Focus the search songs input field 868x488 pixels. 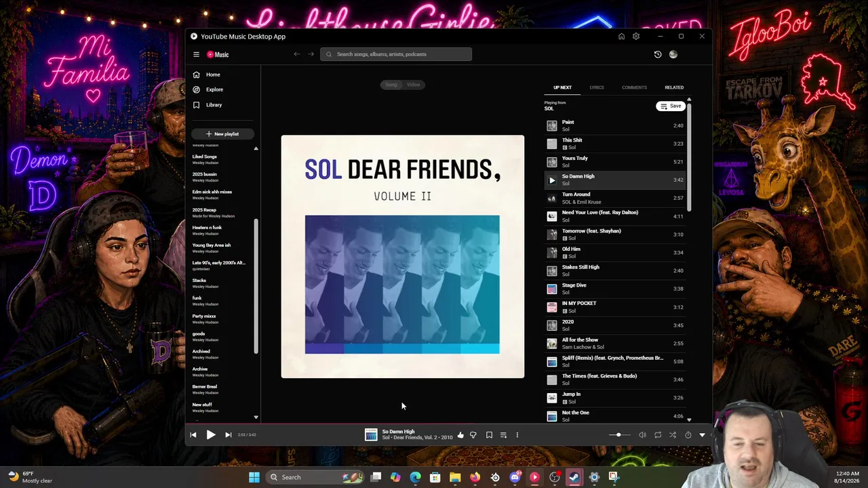[396, 54]
